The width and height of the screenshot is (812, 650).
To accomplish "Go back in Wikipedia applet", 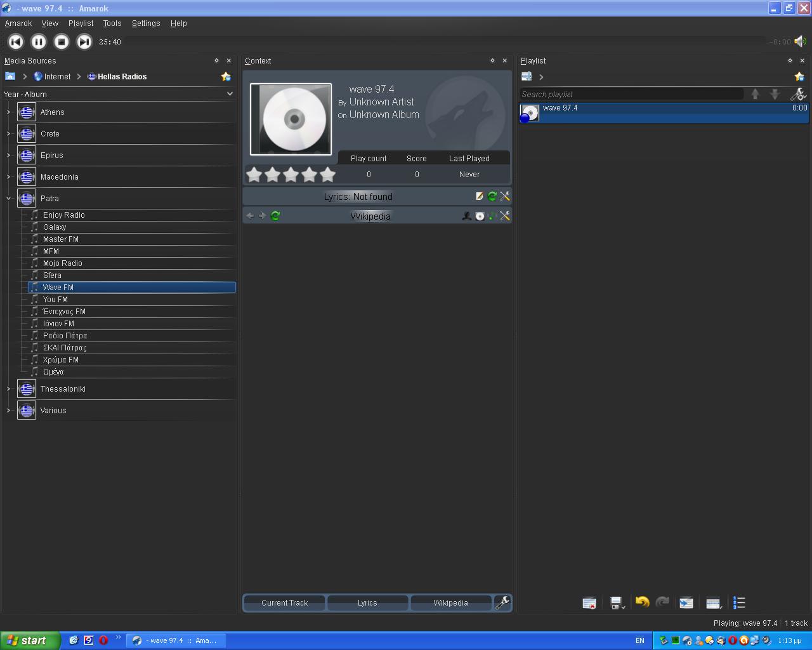I will tap(250, 216).
